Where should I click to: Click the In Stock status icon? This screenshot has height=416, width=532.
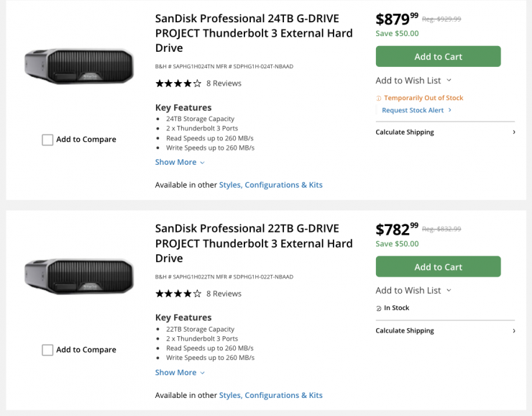379,308
